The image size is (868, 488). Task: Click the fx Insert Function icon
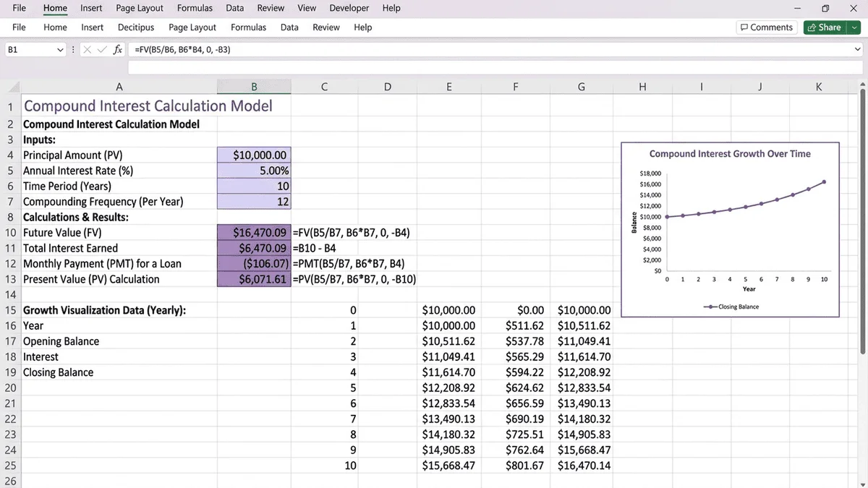pos(117,50)
